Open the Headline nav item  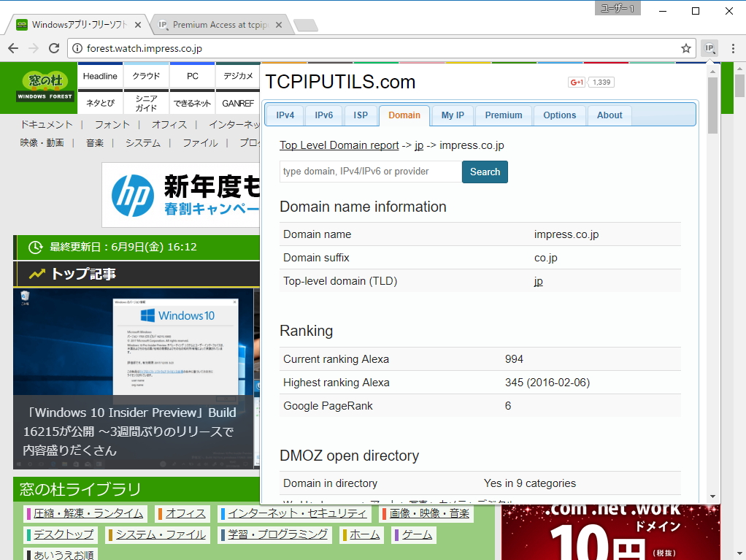(x=100, y=76)
